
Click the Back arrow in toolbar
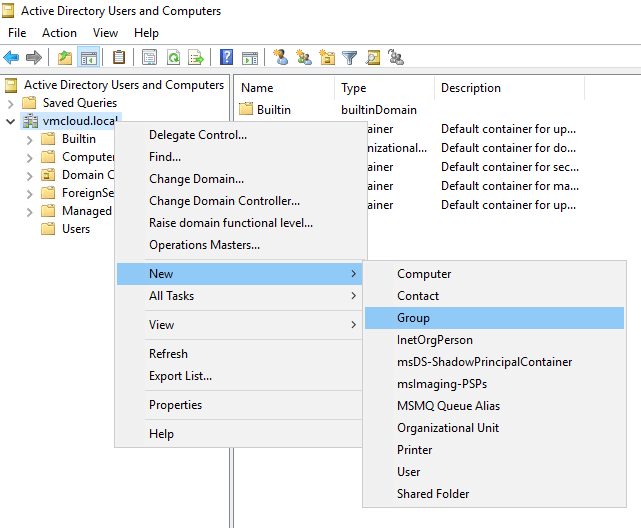[x=12, y=58]
